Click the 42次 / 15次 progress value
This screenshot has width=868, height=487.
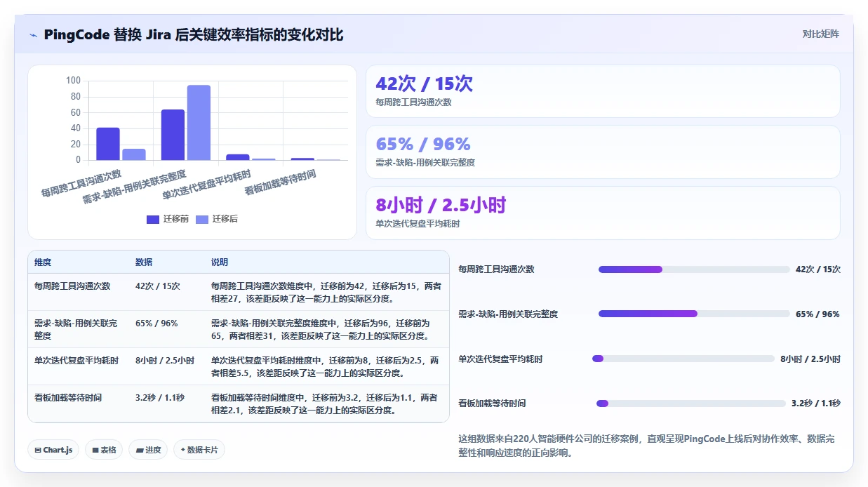coord(818,269)
